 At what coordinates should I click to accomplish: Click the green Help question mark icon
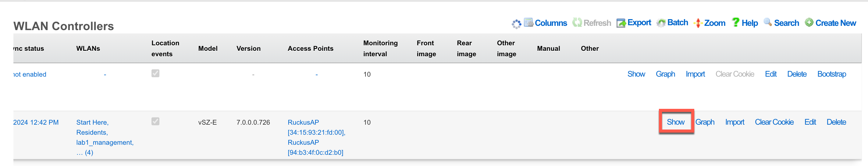[x=736, y=22]
